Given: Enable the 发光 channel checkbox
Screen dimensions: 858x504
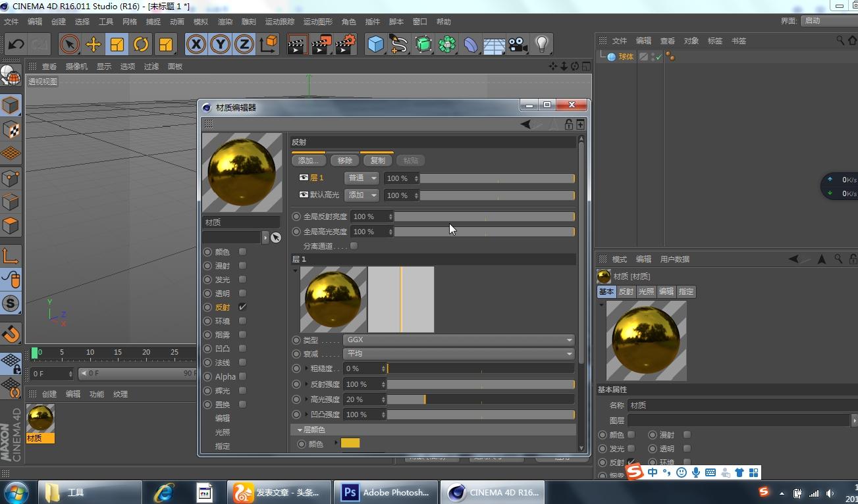Looking at the screenshot, I should pyautogui.click(x=243, y=279).
